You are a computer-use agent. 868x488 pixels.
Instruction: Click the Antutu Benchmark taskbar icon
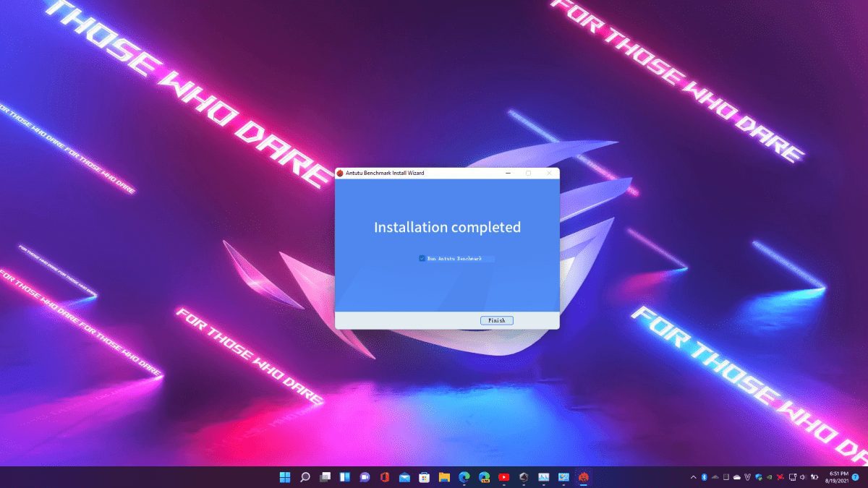pyautogui.click(x=584, y=477)
